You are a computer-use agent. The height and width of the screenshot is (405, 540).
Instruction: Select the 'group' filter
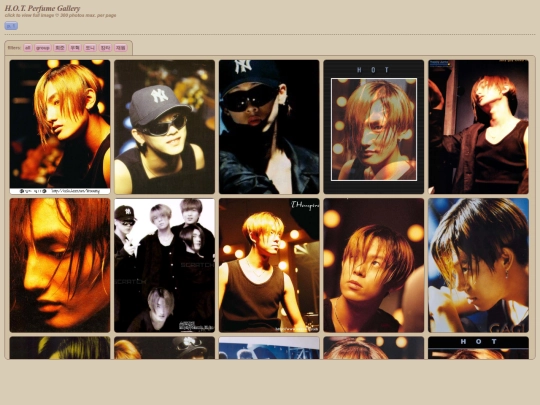point(43,48)
